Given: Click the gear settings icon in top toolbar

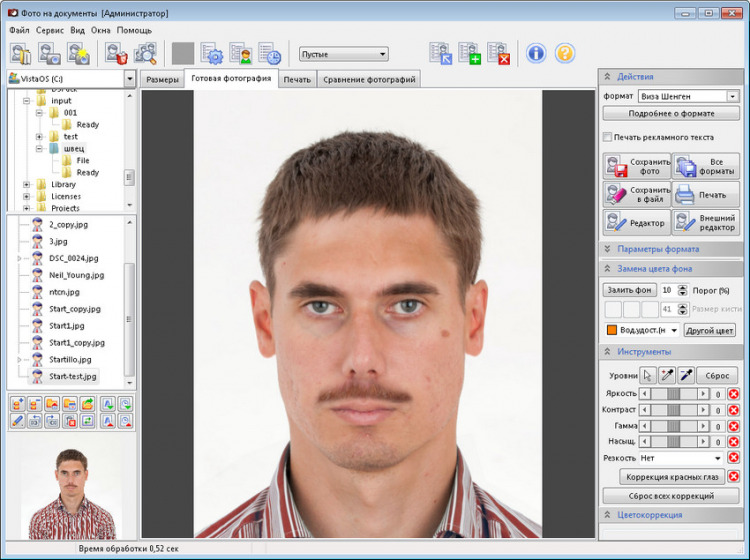Looking at the screenshot, I should point(211,53).
